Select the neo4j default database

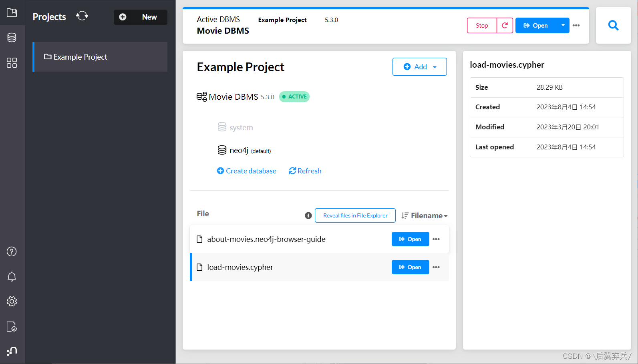click(x=244, y=151)
